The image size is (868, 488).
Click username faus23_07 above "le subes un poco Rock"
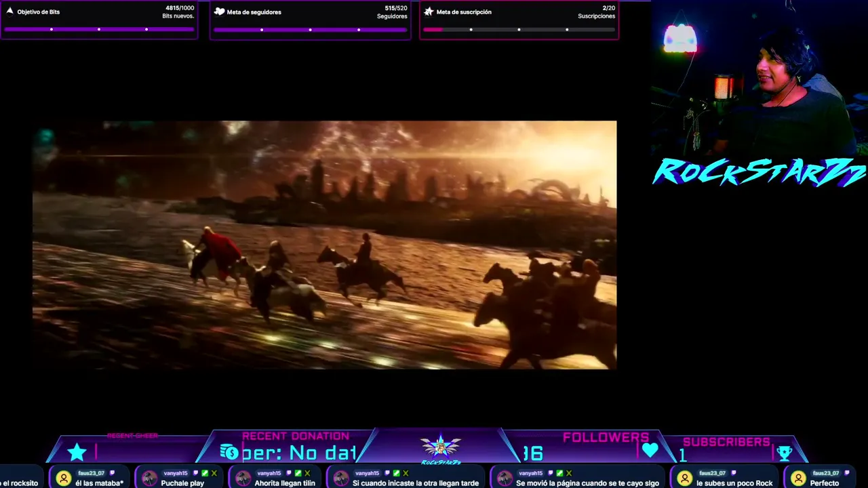pyautogui.click(x=713, y=473)
